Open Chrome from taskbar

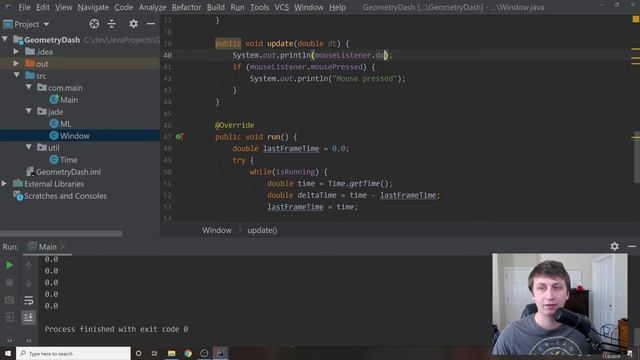188,353
